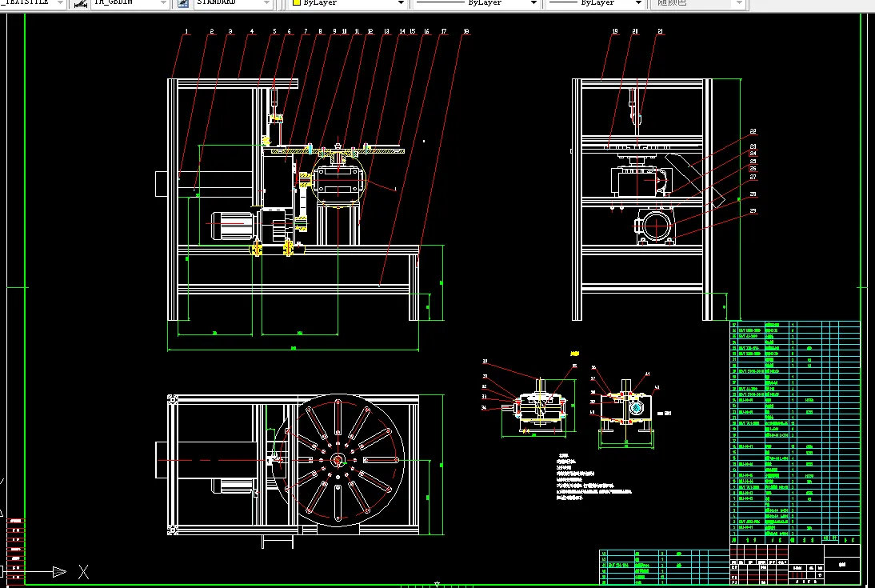Click the parts list table header row
875x588 pixels.
click(795, 540)
